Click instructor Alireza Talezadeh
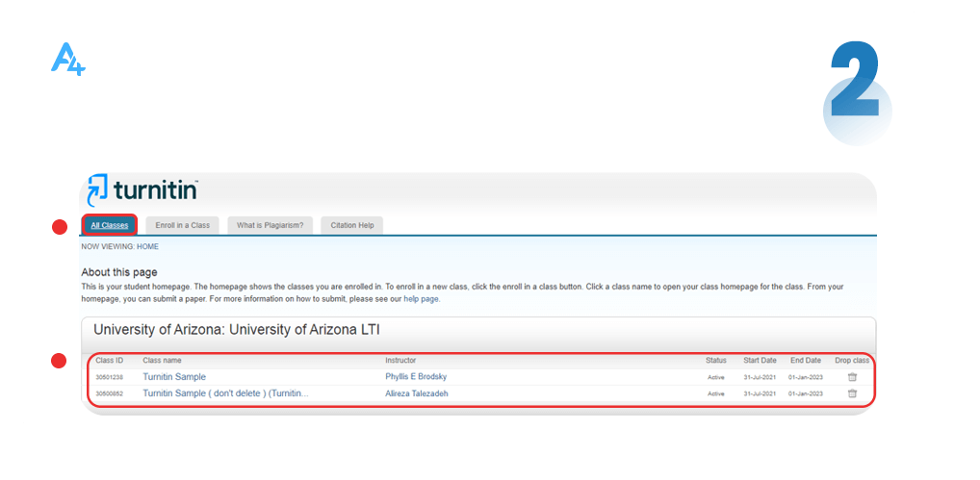Image resolution: width=980 pixels, height=480 pixels. click(416, 393)
